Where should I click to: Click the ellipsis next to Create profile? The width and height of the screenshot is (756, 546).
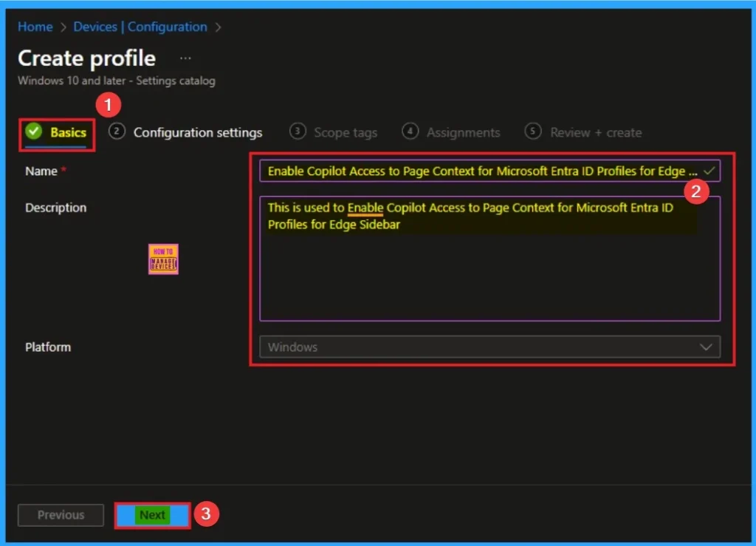(x=185, y=57)
